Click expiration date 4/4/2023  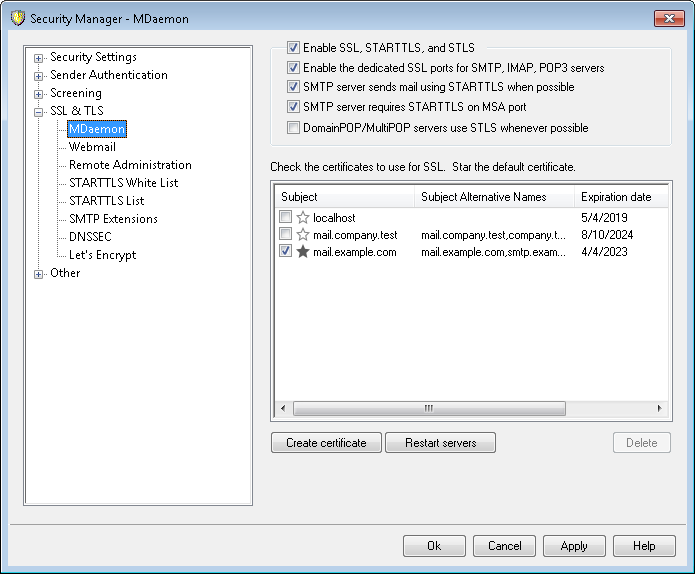pyautogui.click(x=604, y=252)
